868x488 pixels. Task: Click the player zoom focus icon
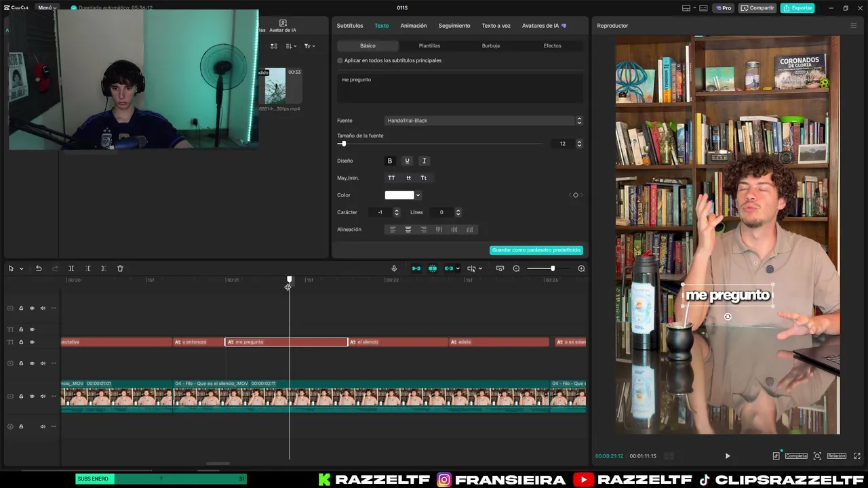pyautogui.click(x=817, y=456)
